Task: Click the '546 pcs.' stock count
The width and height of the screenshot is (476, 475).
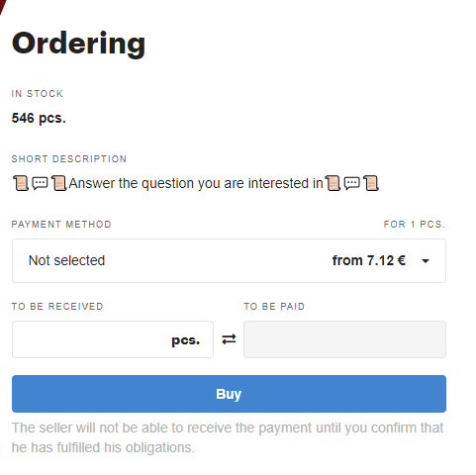Action: pos(39,118)
